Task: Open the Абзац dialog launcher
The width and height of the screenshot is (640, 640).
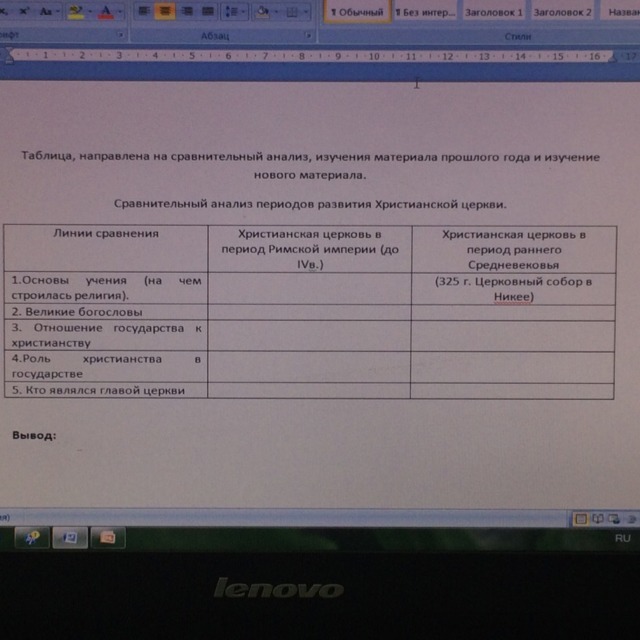Action: click(308, 35)
